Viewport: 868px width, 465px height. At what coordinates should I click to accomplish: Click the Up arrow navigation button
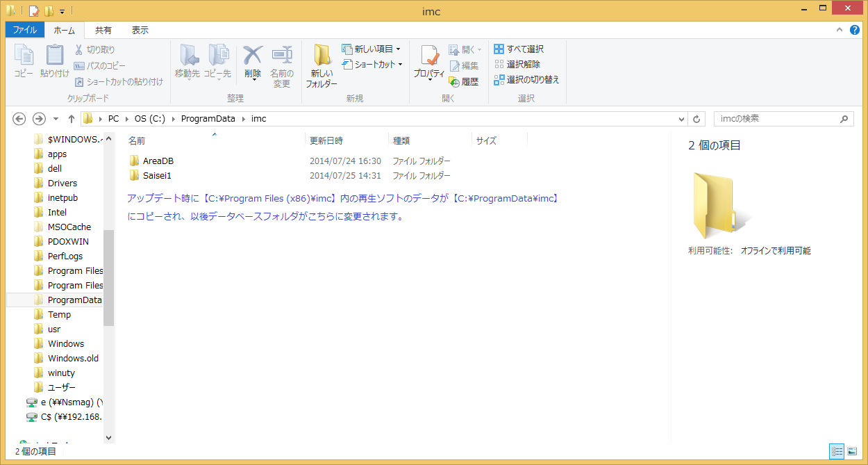click(x=72, y=119)
